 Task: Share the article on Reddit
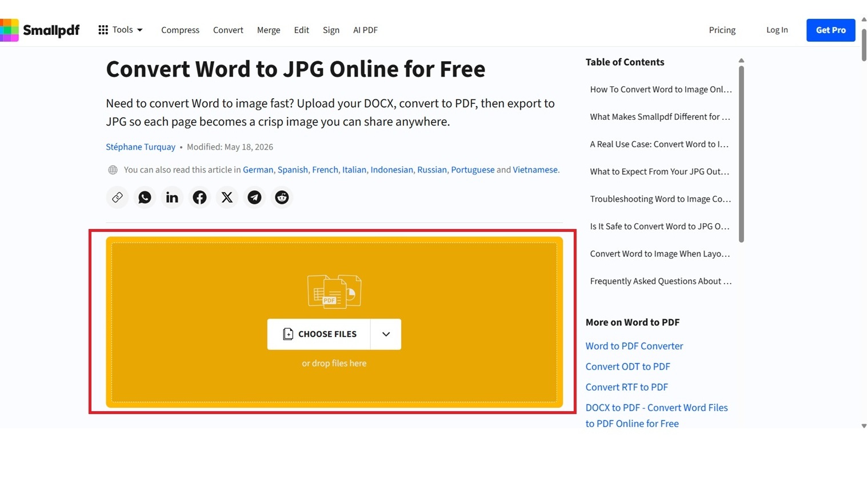[282, 198]
